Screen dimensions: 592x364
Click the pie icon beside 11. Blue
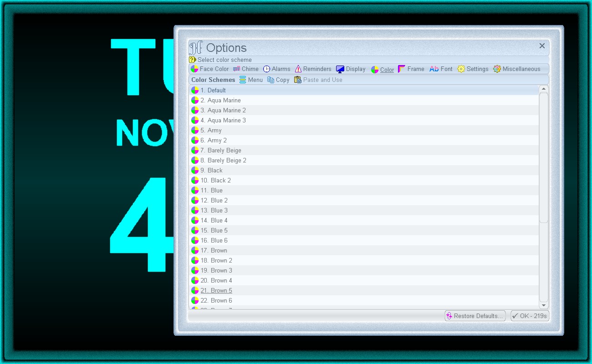tap(195, 190)
